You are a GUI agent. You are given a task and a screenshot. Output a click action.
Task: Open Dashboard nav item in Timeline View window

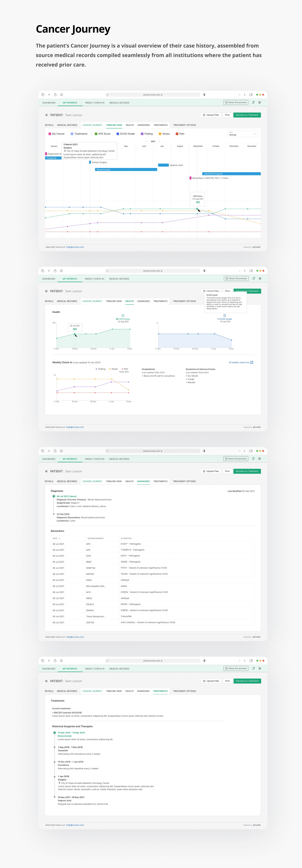(x=49, y=103)
